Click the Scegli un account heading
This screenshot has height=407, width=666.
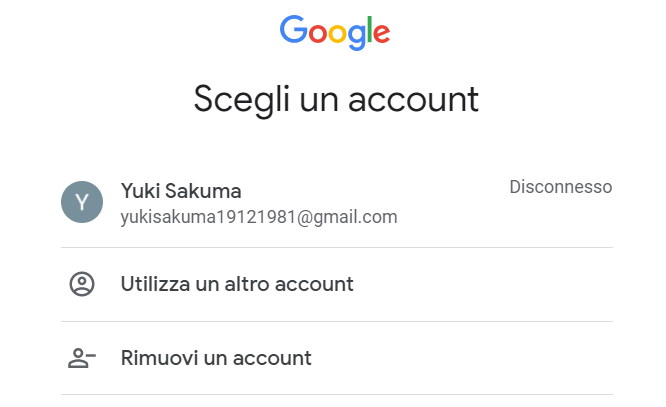[336, 100]
